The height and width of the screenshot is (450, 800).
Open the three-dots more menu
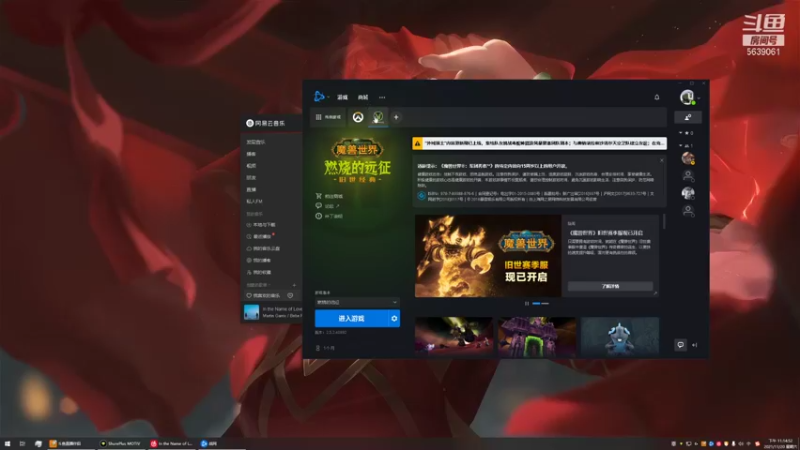tap(382, 97)
